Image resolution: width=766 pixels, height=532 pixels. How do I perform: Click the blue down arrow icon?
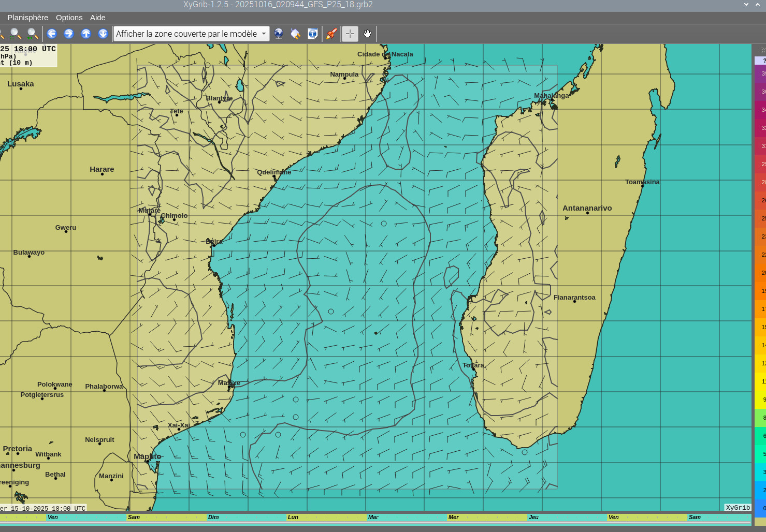click(x=103, y=34)
